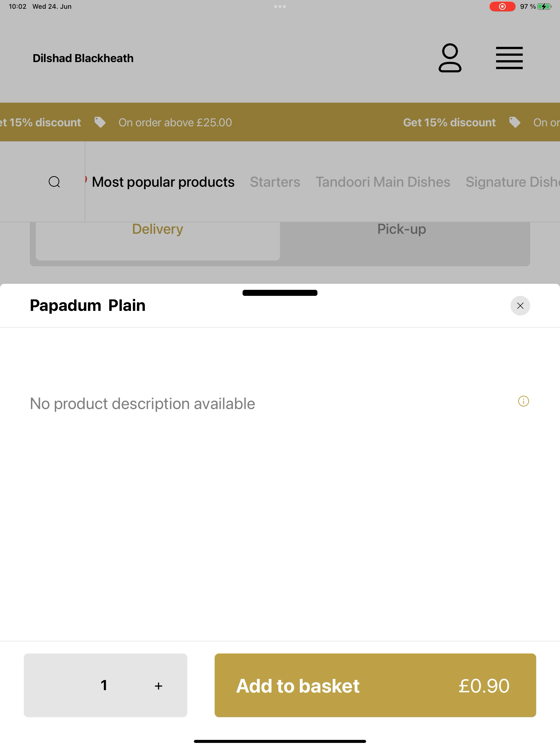The width and height of the screenshot is (560, 747).
Task: Choose the Delivery option
Action: pos(158,241)
